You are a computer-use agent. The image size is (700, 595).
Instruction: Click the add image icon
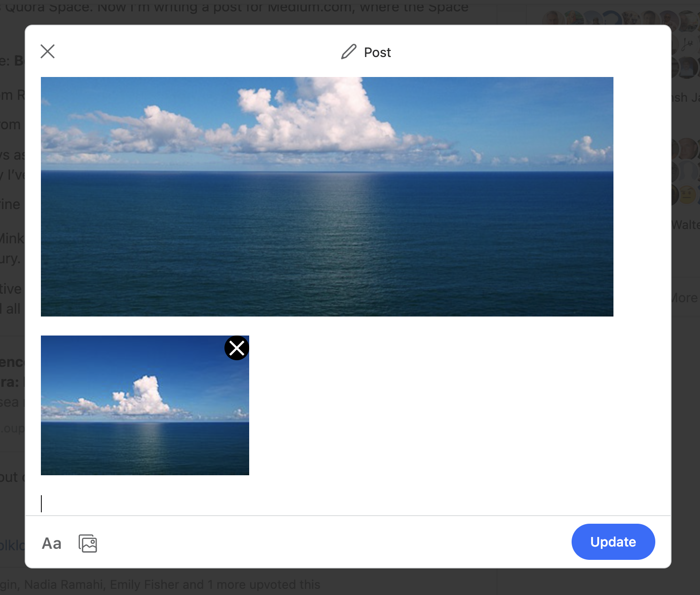point(88,543)
